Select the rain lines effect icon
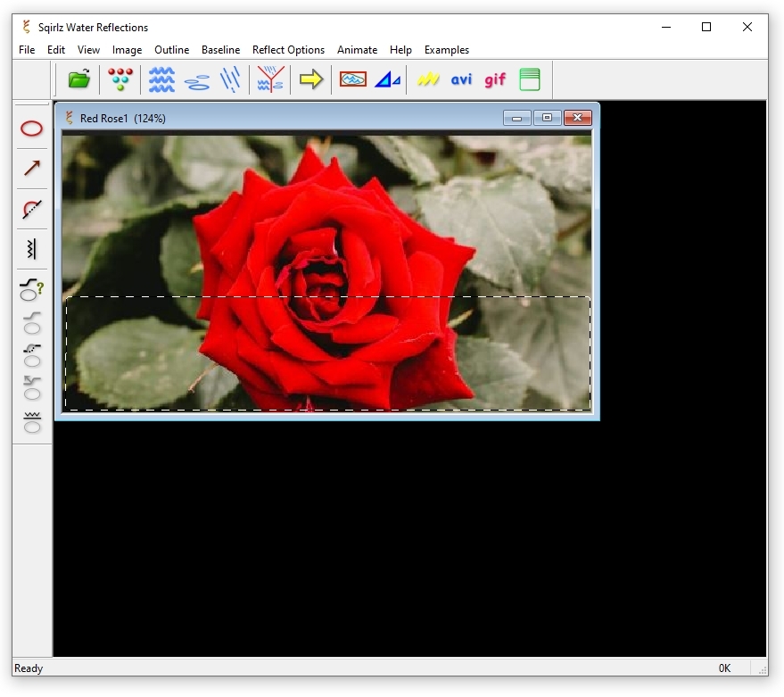Viewport: 784px width, 697px height. point(230,79)
